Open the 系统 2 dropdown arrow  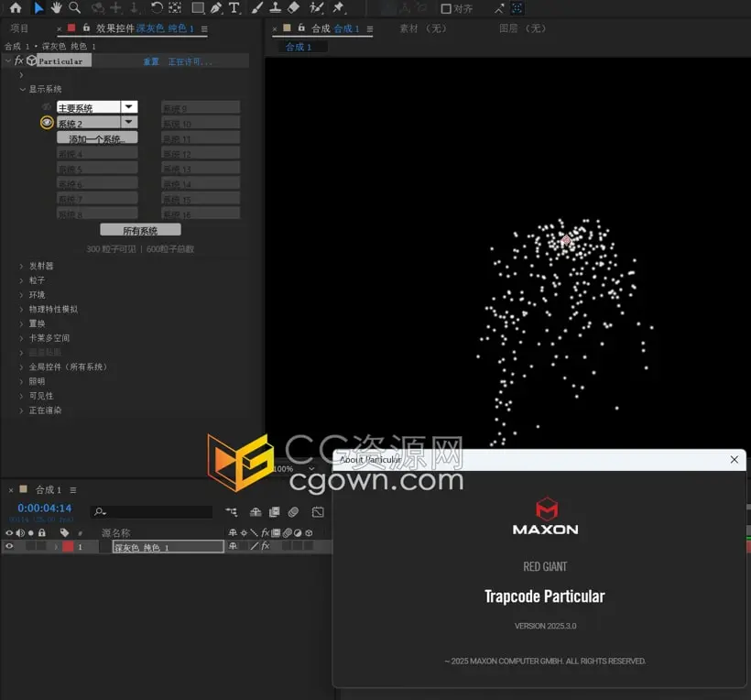click(129, 122)
